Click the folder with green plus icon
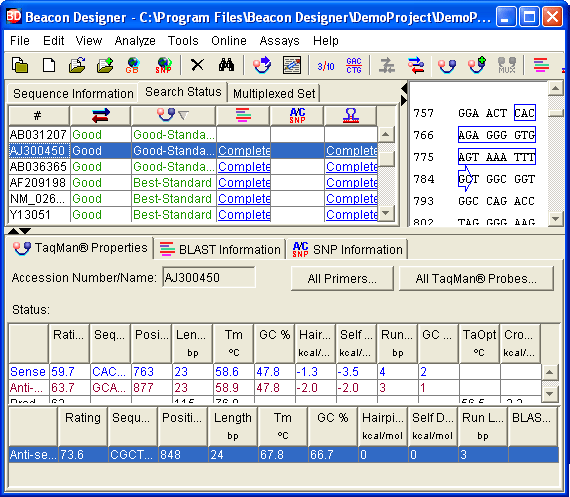570x497 pixels. [x=105, y=65]
